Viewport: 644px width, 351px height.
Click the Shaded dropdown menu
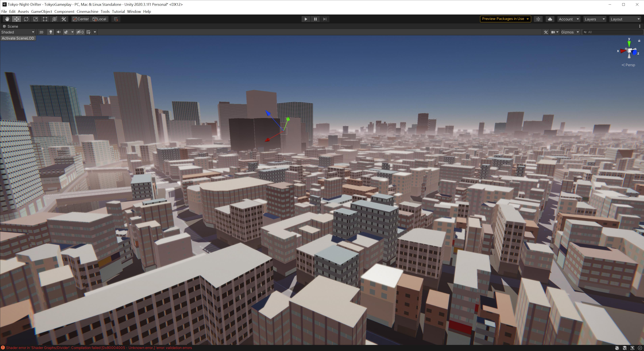[17, 32]
